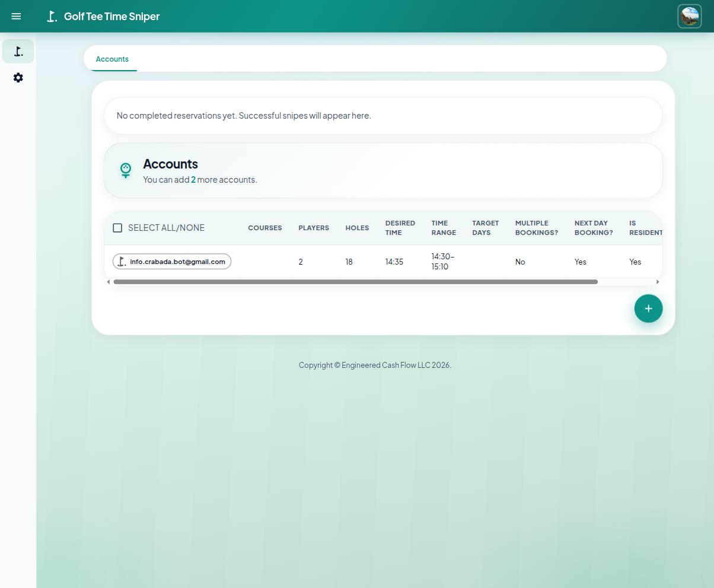714x588 pixels.
Task: Click the 14:30–15:10 time range cell
Action: point(443,262)
